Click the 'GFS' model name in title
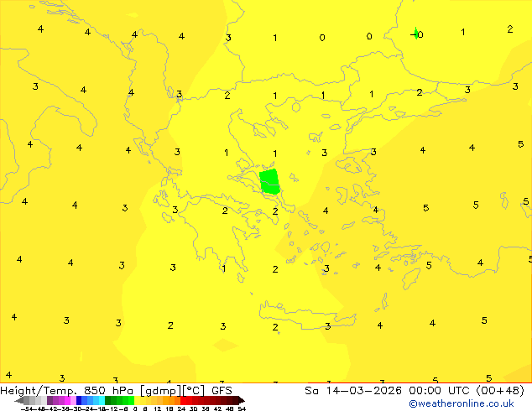Screen dimensions: 532x411 click(222, 391)
